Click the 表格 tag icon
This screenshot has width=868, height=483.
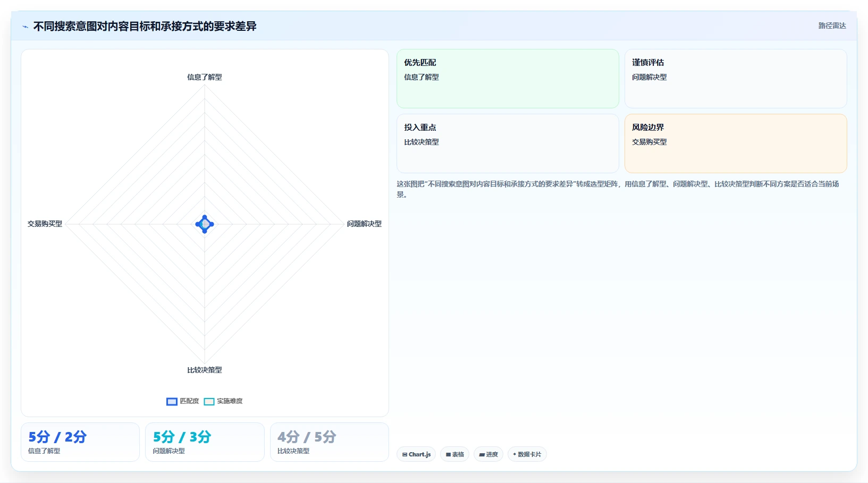(448, 455)
